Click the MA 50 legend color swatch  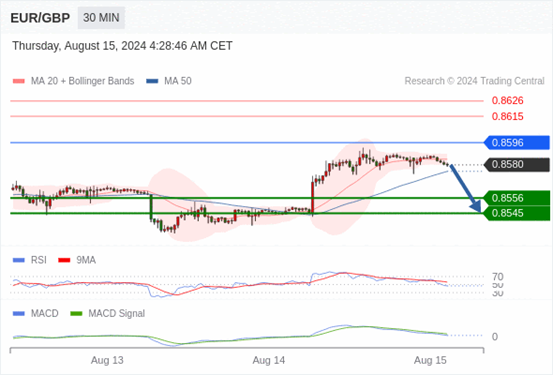click(x=152, y=81)
